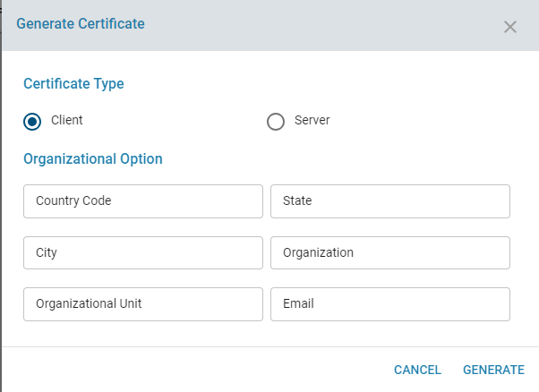Focus the Country Code input field
Screen dimensions: 539x392
(143, 201)
